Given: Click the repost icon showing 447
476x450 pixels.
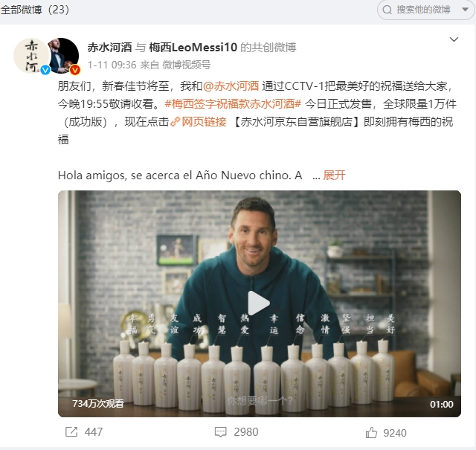Looking at the screenshot, I should tap(71, 432).
